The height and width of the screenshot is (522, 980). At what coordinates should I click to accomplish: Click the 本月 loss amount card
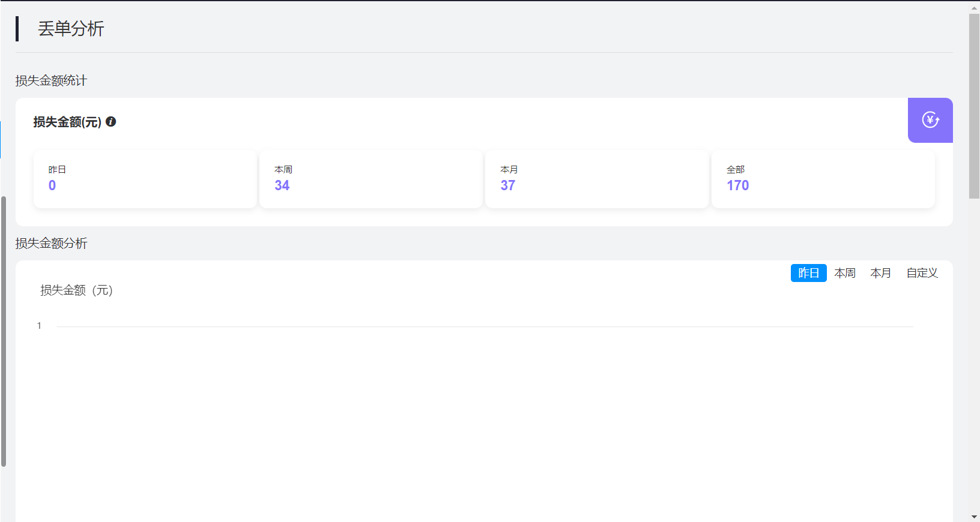[x=596, y=179]
